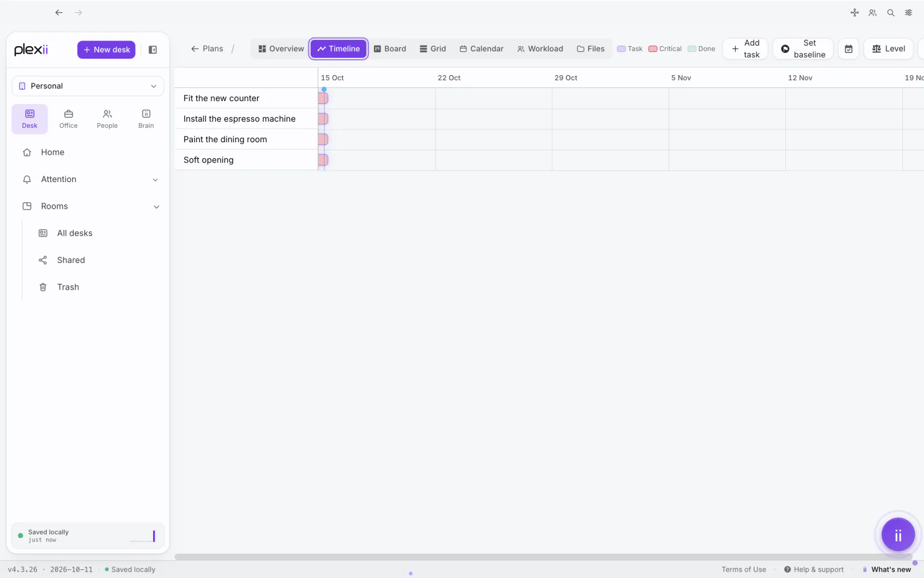Image resolution: width=924 pixels, height=578 pixels.
Task: Switch to the Files tab
Action: point(591,49)
